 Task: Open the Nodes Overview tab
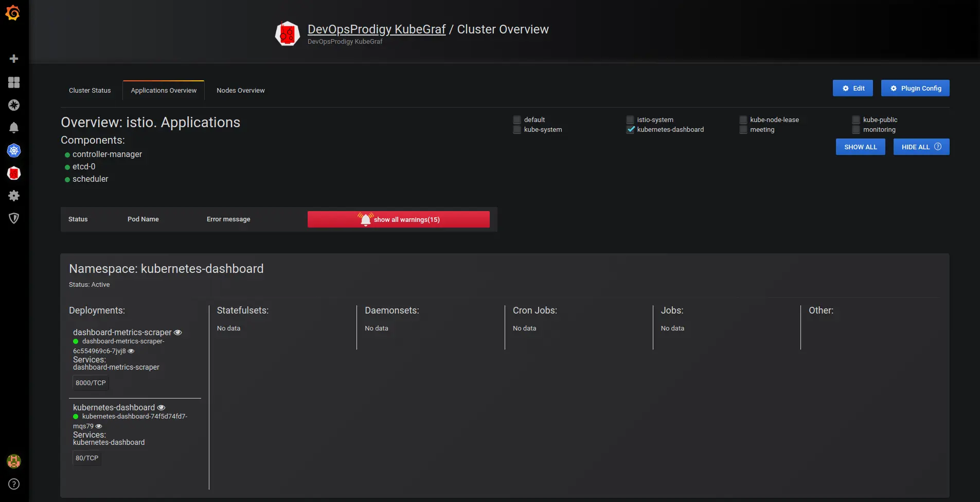(240, 90)
